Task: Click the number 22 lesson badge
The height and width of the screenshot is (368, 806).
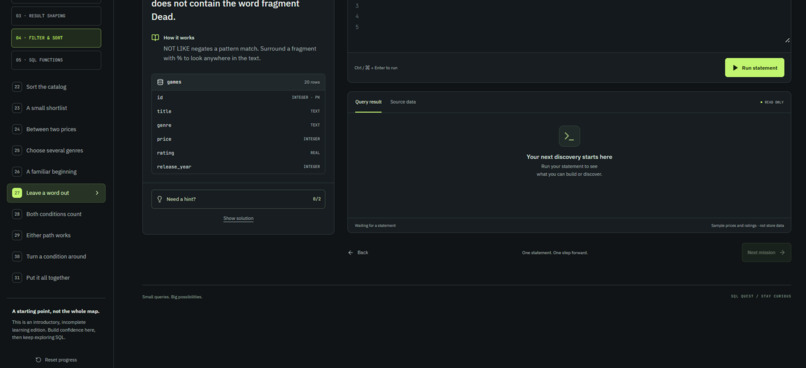Action: [17, 87]
